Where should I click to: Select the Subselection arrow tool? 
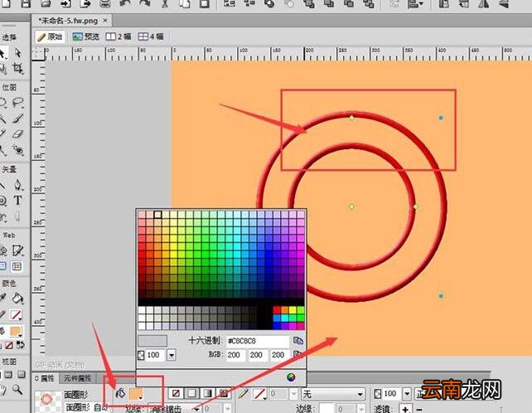click(x=17, y=52)
